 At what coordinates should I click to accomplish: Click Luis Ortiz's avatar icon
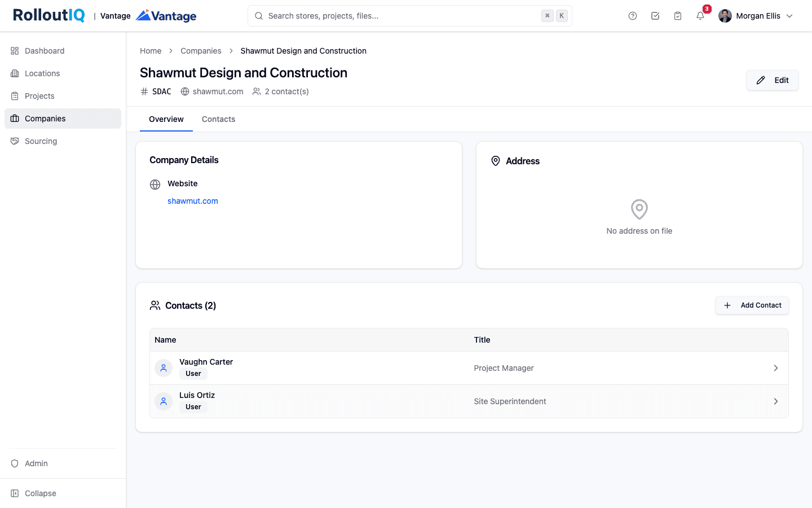(164, 401)
